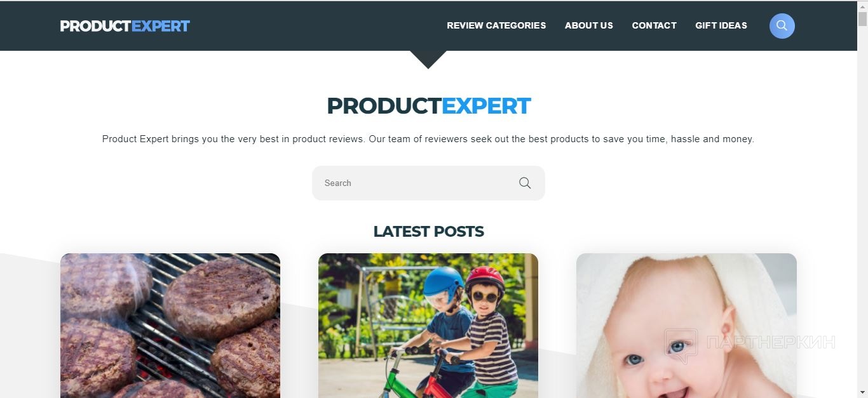Go to the Contact page
Viewport: 868px width, 398px height.
pyautogui.click(x=654, y=25)
